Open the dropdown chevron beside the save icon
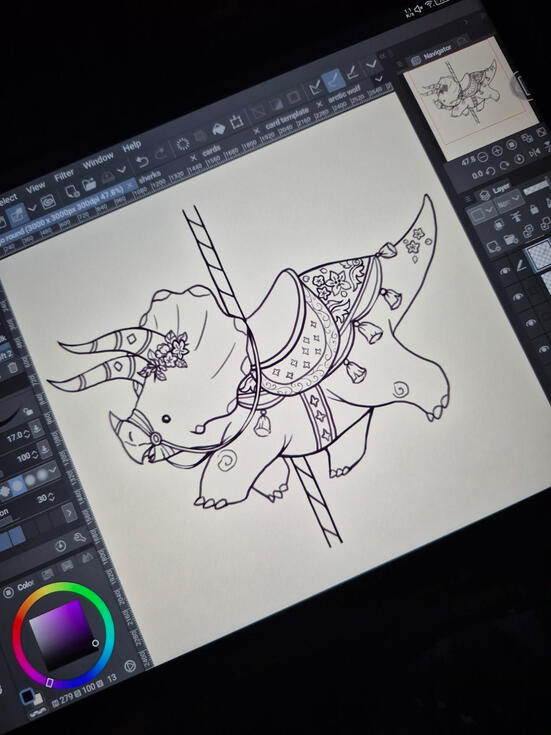This screenshot has height=735, width=551. coord(122,170)
